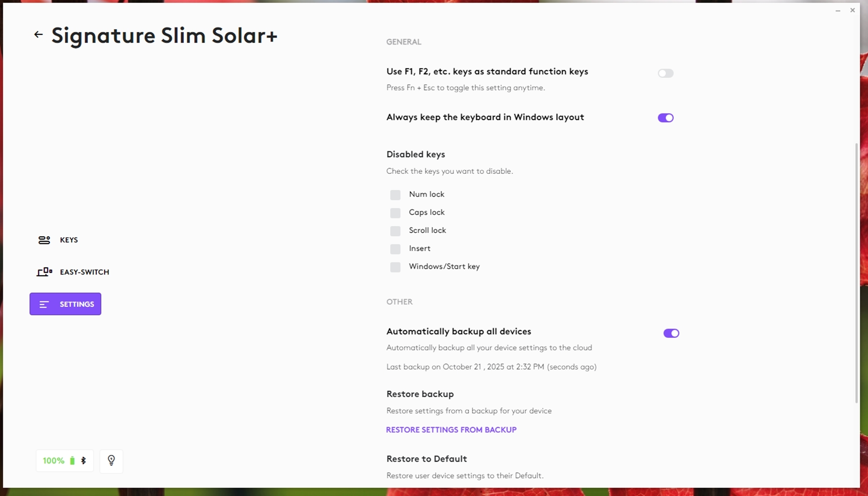Click the green battery icon
The width and height of the screenshot is (868, 496).
click(x=72, y=461)
